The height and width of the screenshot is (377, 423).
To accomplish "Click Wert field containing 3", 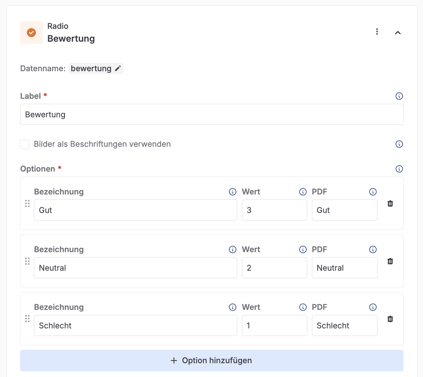I will (x=274, y=210).
